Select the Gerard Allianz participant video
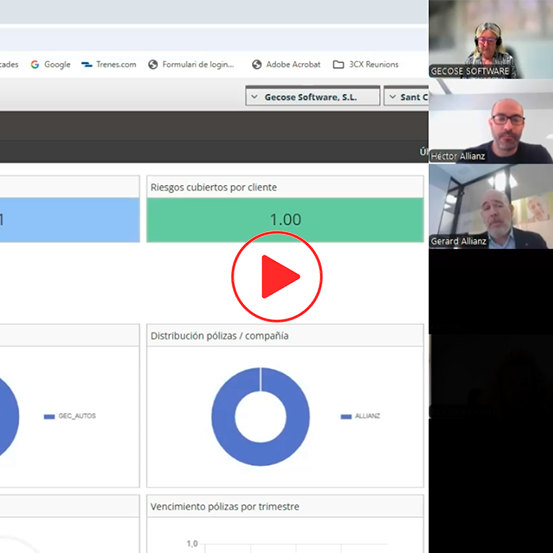The width and height of the screenshot is (553, 553). pos(491,206)
